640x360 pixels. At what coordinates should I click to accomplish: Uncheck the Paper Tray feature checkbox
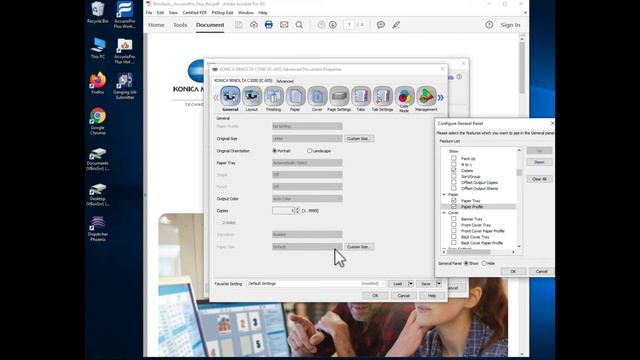pyautogui.click(x=454, y=201)
